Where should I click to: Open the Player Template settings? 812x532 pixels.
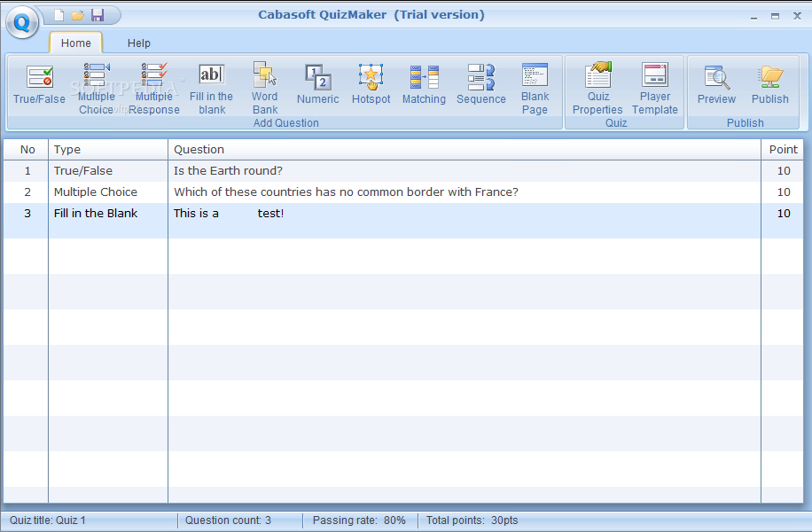pos(654,87)
